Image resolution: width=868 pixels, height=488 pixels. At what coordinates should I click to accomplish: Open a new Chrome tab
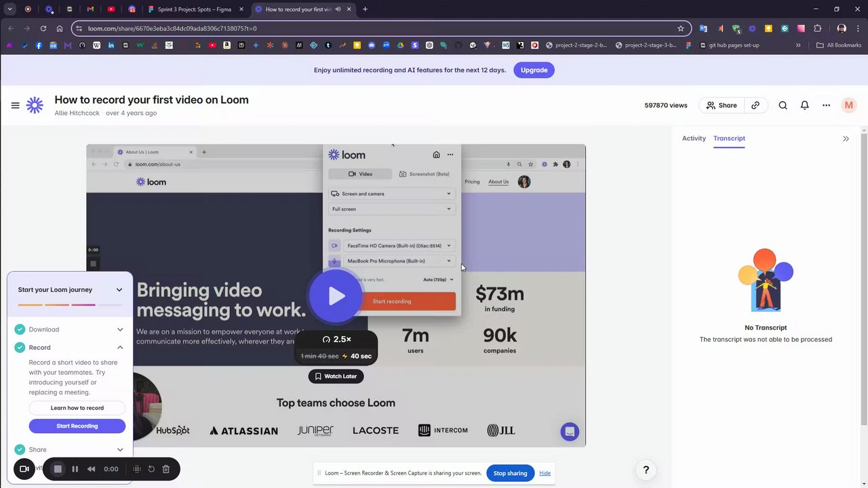(x=365, y=9)
